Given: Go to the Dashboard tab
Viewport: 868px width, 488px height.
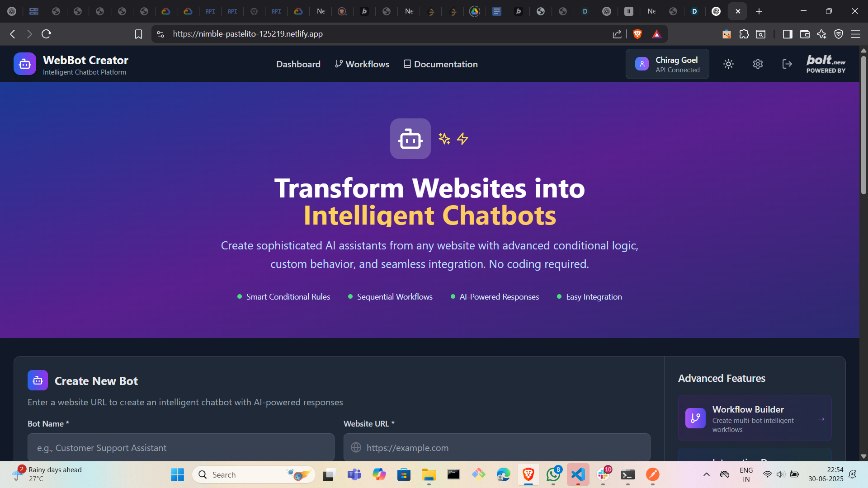Looking at the screenshot, I should (x=298, y=64).
